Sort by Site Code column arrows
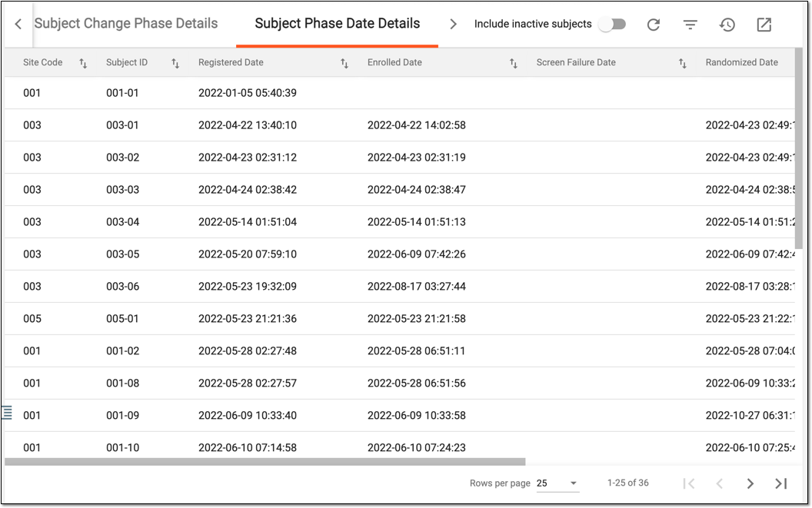The image size is (812, 508). pos(83,63)
